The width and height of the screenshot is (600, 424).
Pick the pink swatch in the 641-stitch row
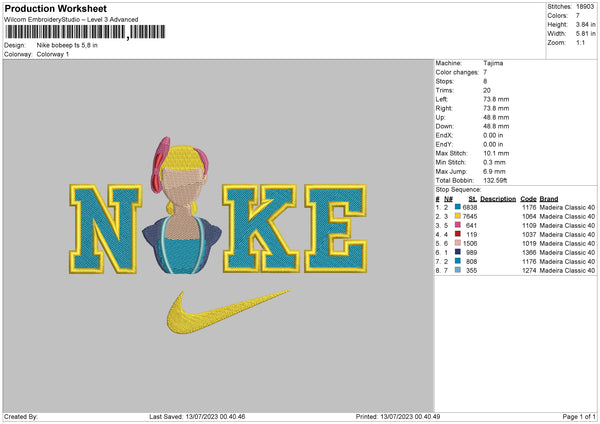pyautogui.click(x=458, y=225)
